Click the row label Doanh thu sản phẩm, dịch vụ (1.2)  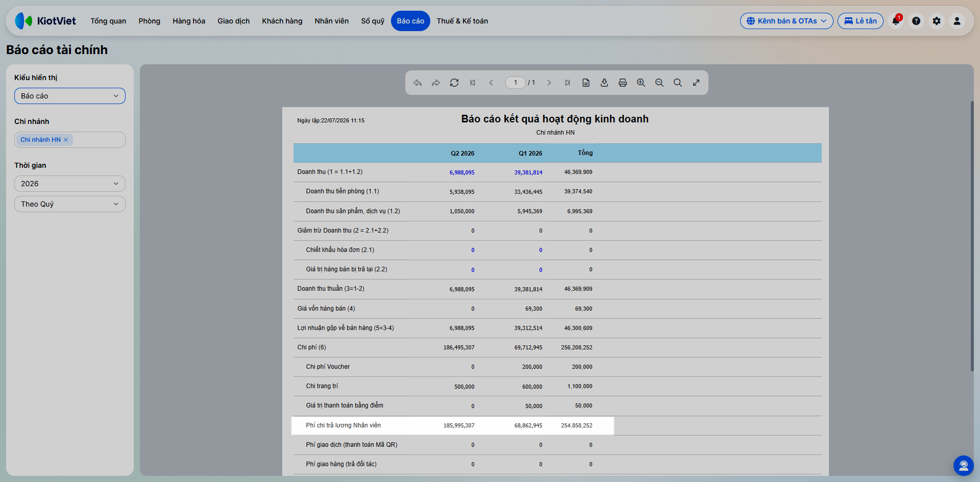click(353, 211)
